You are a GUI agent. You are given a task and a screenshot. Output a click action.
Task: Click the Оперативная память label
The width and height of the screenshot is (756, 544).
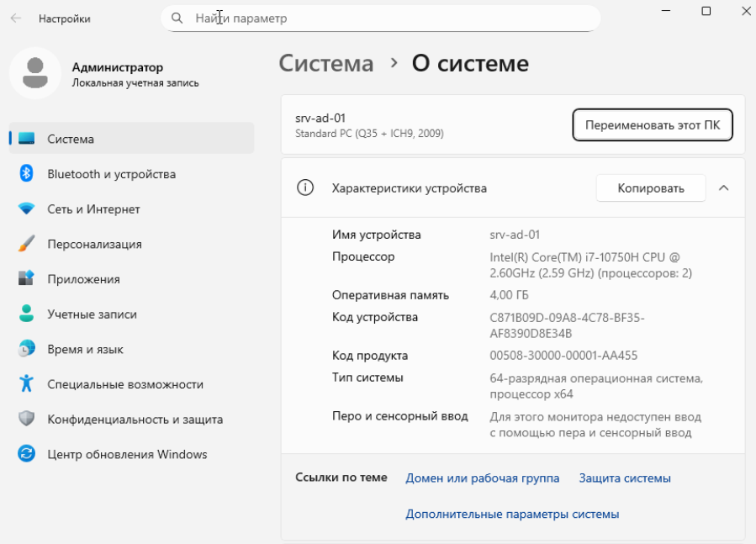[x=390, y=294]
